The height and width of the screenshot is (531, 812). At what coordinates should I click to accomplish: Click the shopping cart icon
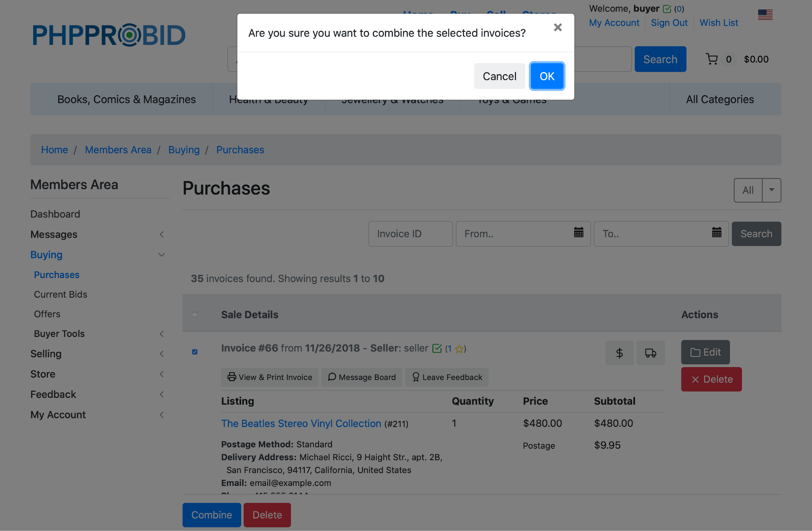[x=712, y=59]
